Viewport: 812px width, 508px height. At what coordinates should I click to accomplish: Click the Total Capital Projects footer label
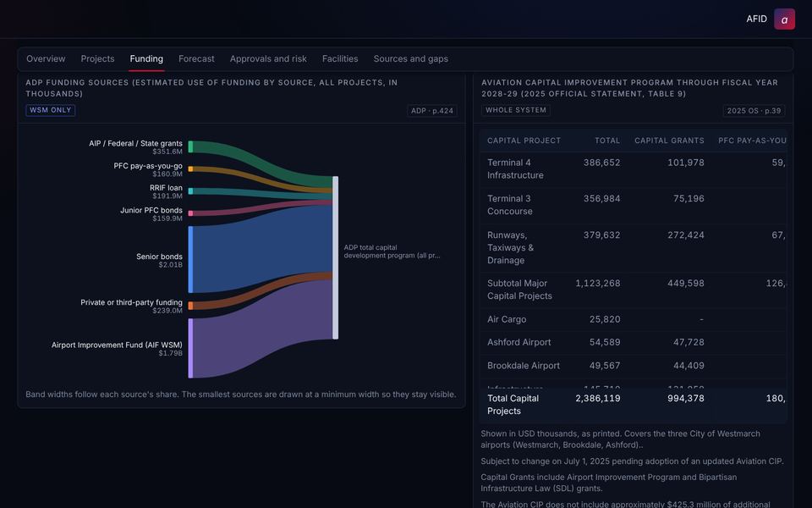tap(513, 405)
